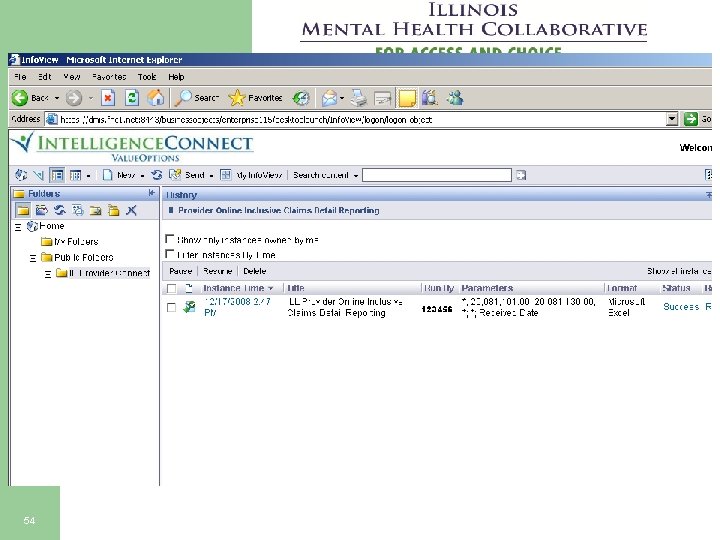Tick the checkbox for the 12/17/2008 instance row

[171, 307]
